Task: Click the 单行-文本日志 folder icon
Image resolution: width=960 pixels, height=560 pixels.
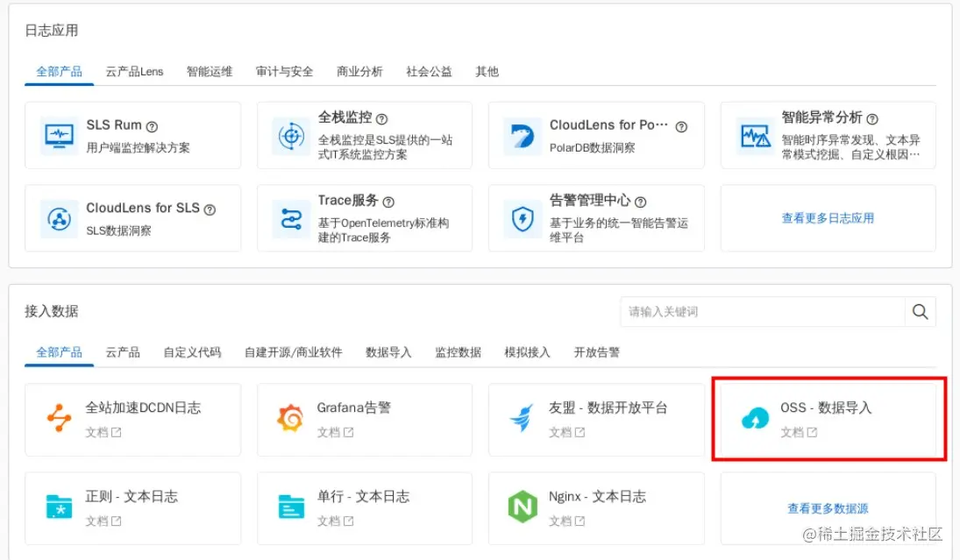Action: click(291, 507)
